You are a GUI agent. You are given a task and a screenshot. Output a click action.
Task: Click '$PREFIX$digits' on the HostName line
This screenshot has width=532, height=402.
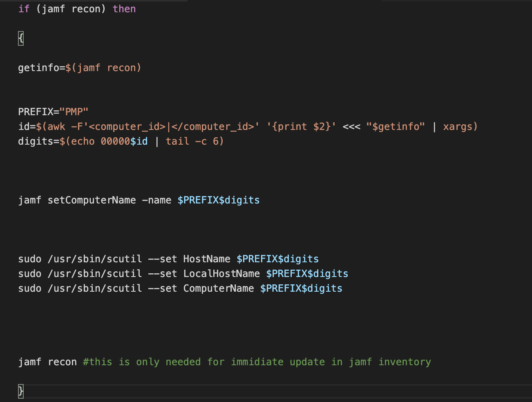(278, 259)
